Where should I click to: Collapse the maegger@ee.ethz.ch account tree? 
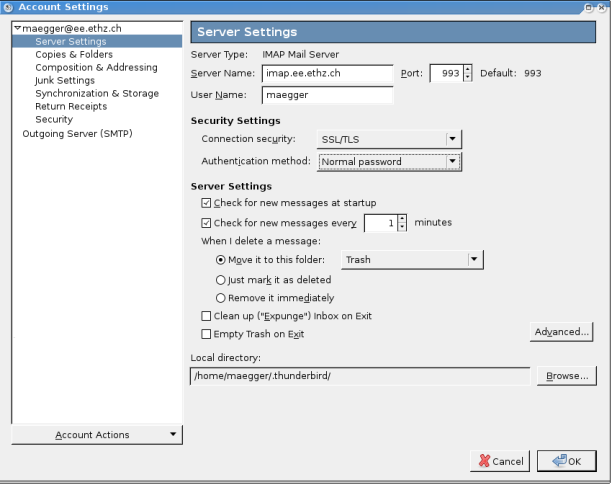point(17,28)
